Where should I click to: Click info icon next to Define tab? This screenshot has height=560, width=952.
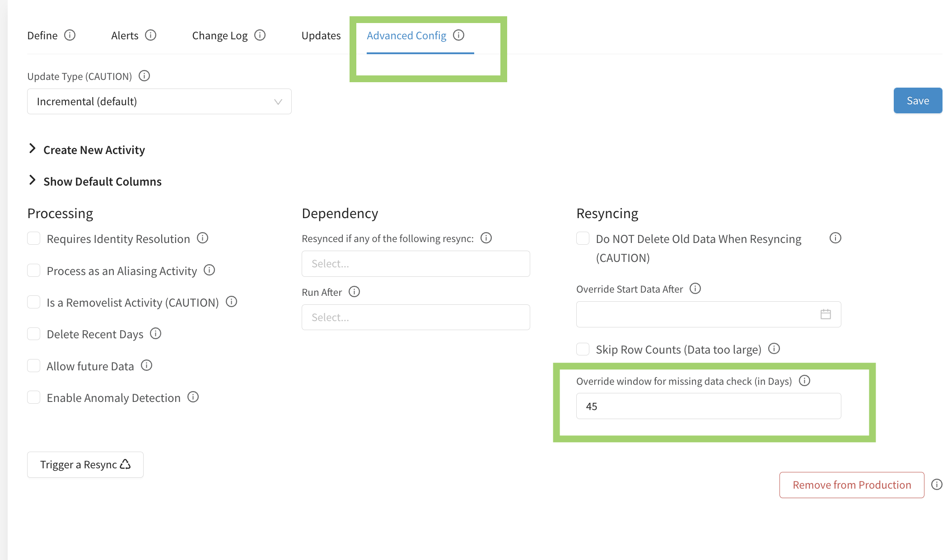[70, 35]
